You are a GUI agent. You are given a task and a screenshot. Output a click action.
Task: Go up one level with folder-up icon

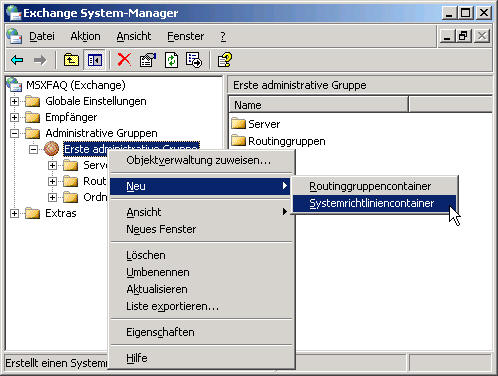point(71,60)
